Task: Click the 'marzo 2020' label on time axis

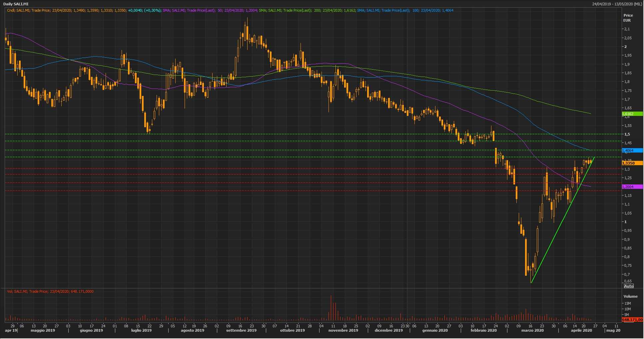Action: point(532,331)
